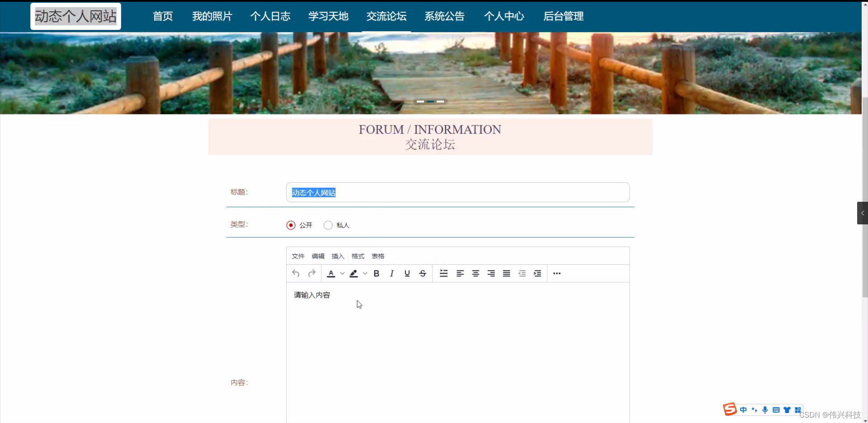The height and width of the screenshot is (423, 868).
Task: Open the More options ellipsis in the editor toolbar
Action: [x=557, y=273]
